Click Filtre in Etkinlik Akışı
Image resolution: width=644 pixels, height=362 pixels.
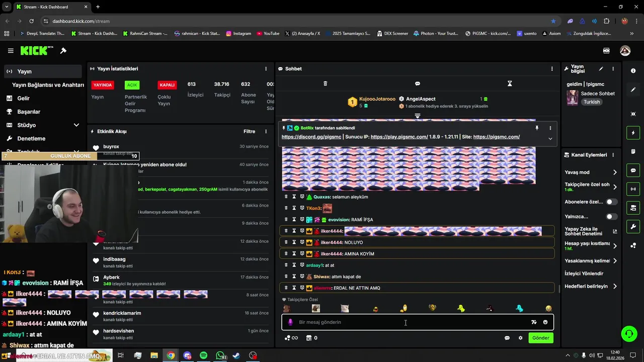coord(249,131)
